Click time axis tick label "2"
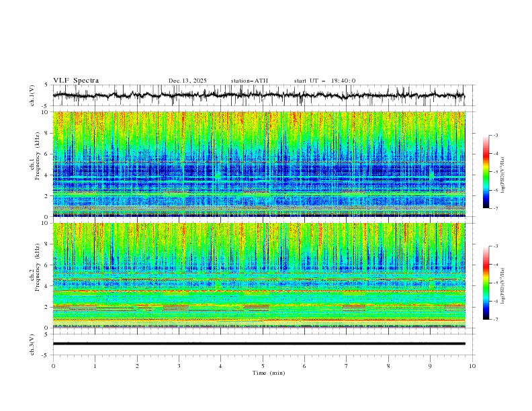Viewport: 532px width, 411px height. coord(137,366)
